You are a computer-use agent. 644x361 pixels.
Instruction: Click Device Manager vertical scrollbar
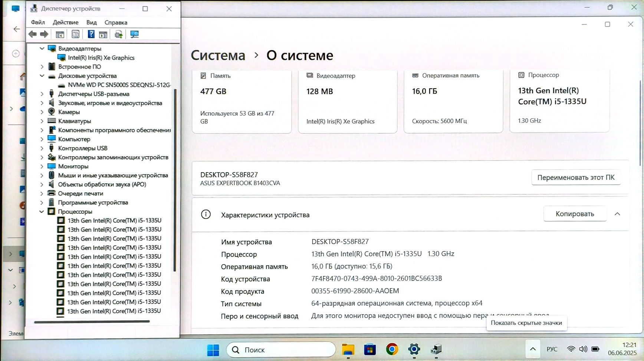pyautogui.click(x=175, y=180)
